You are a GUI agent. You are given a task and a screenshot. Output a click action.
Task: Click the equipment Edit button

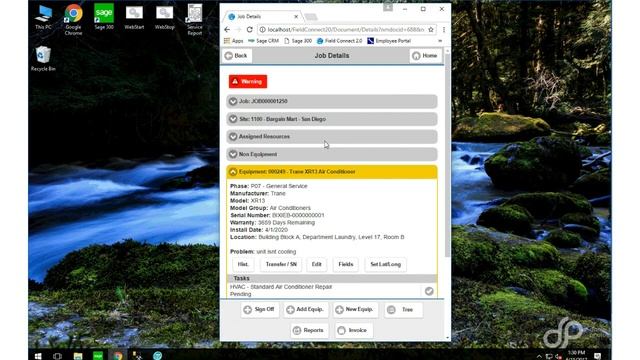(x=317, y=264)
